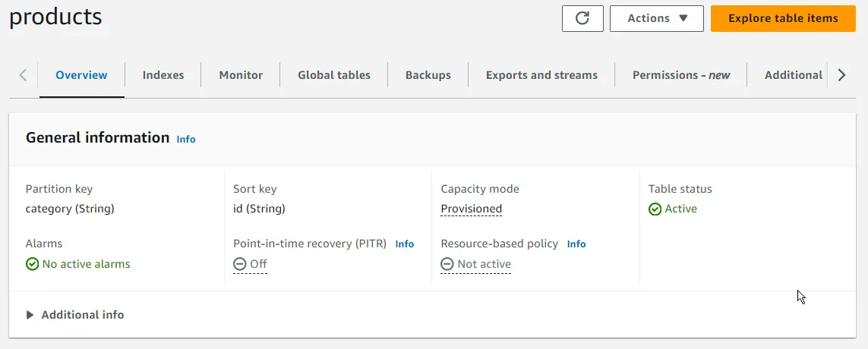Viewport: 868px width, 349px height.
Task: Click the No active alarms check icon
Action: pos(33,265)
